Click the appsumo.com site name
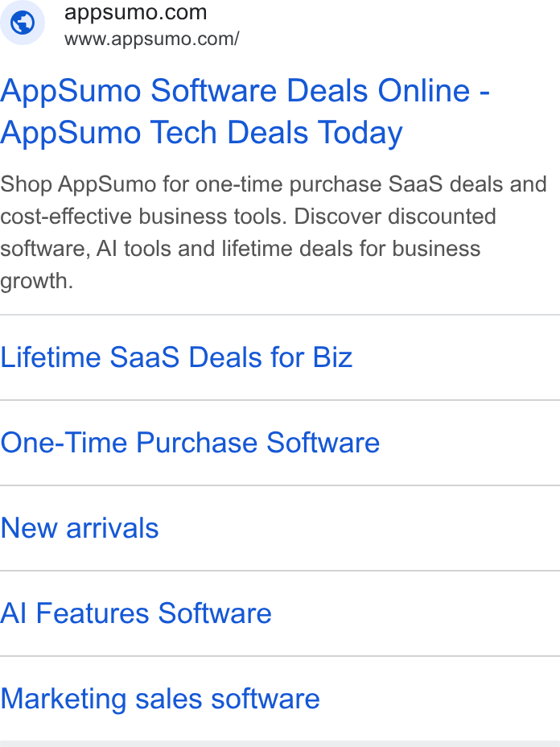 click(x=136, y=12)
